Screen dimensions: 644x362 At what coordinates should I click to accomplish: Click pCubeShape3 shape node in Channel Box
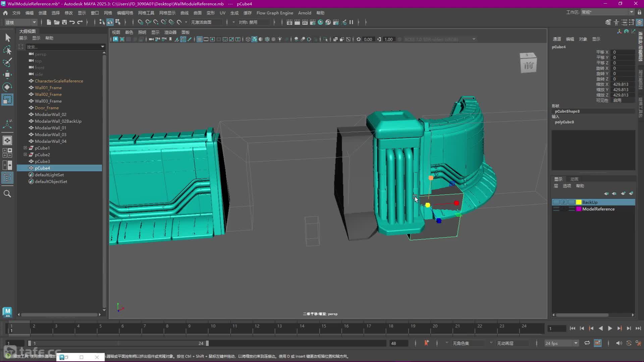pyautogui.click(x=567, y=111)
